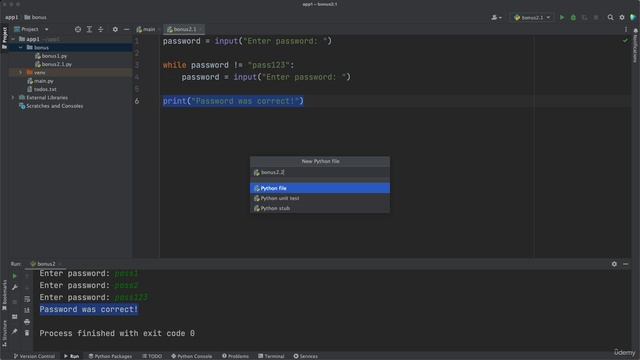Screen dimensions: 640x360
Task: Choose Python unit test option
Action: [320, 198]
